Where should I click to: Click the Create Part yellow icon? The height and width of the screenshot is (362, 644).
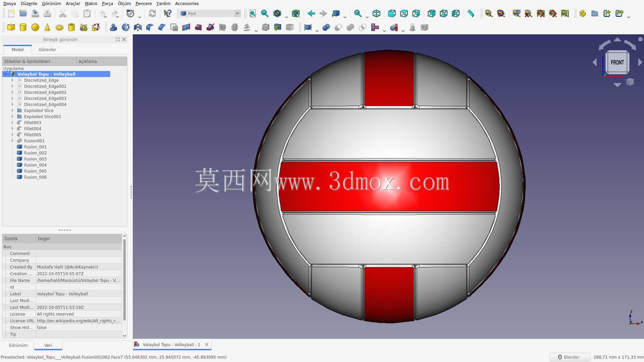(583, 13)
